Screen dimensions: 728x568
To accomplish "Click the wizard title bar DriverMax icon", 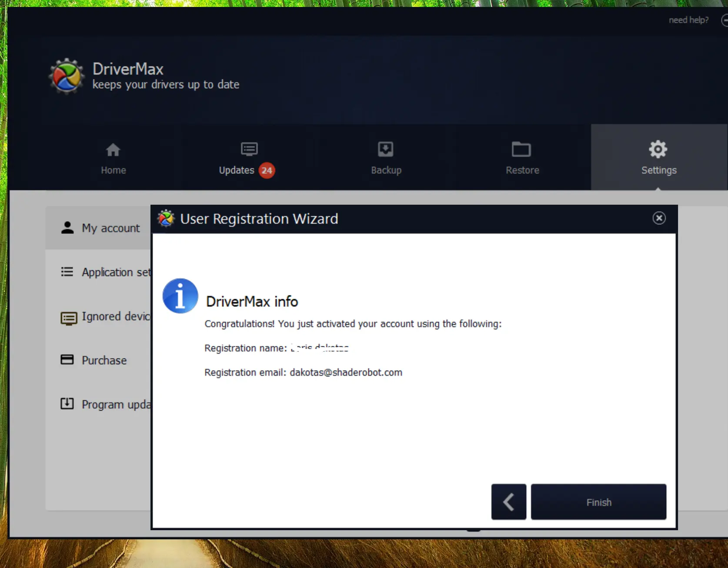I will pyautogui.click(x=166, y=218).
